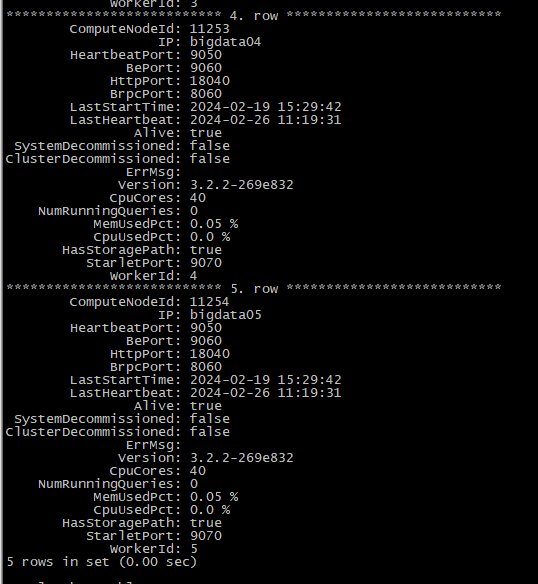Click row 4 LastStartTime timestamp value
The width and height of the screenshot is (538, 584).
point(266,107)
